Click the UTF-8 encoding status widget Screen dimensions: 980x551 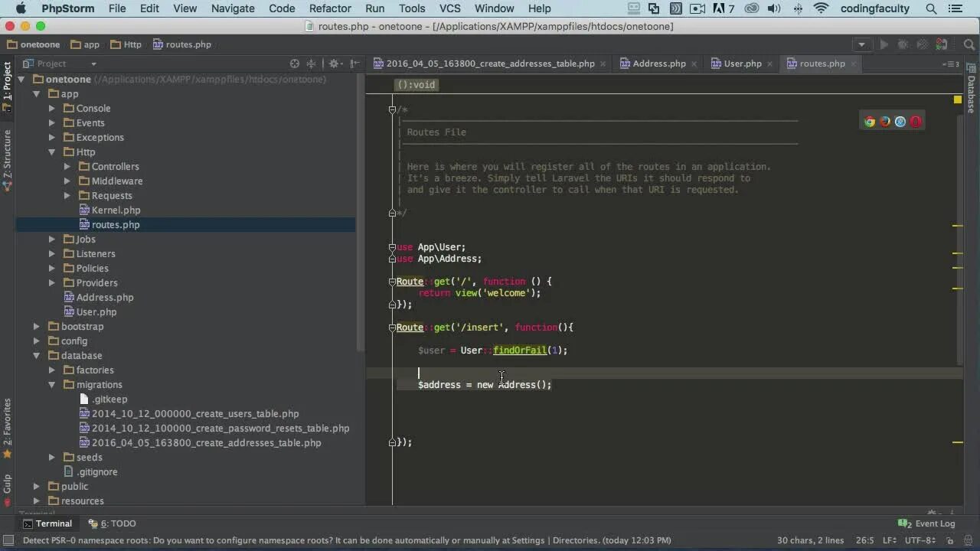coord(920,540)
